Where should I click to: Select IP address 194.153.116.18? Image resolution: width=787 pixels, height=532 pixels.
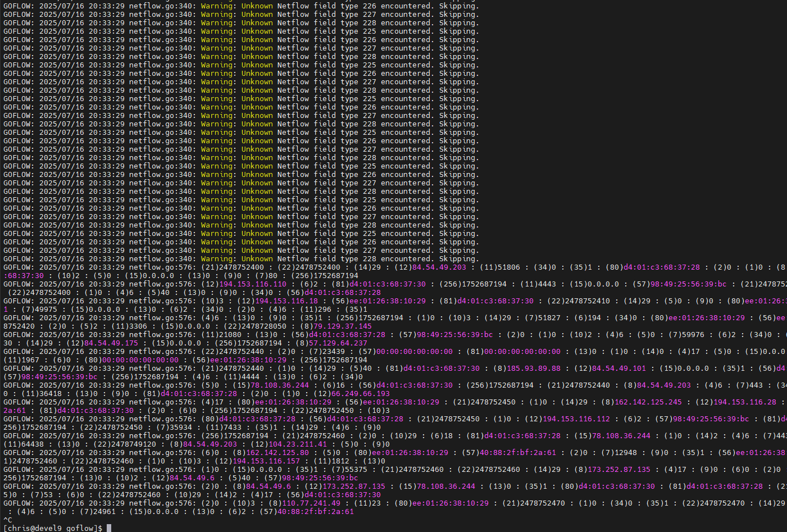point(286,301)
